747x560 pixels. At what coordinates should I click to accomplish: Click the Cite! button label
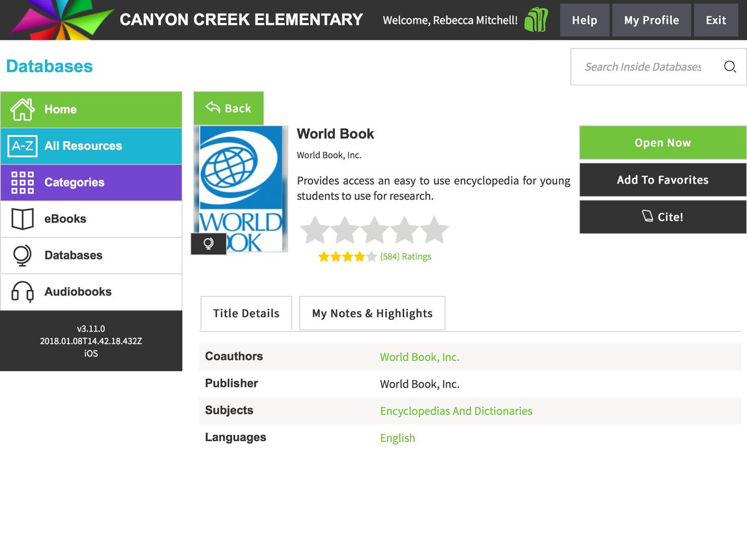tap(670, 217)
